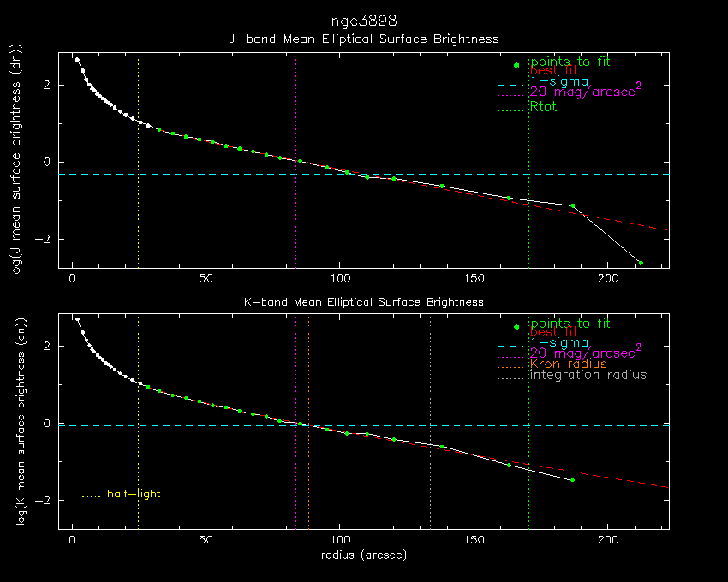Click the integration radius legend label
This screenshot has width=728, height=582.
[588, 375]
